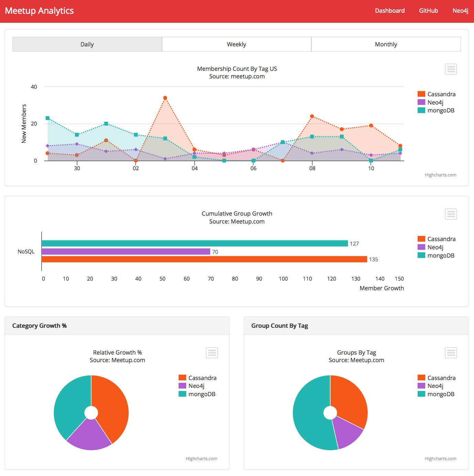Click the New Members y-axis title
This screenshot has width=474, height=476.
[x=24, y=123]
